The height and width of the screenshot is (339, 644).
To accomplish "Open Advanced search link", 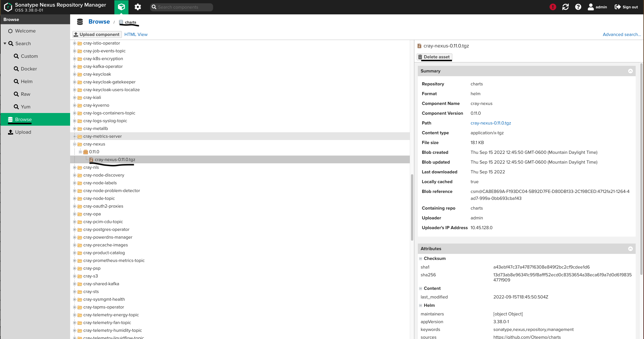I will (622, 35).
